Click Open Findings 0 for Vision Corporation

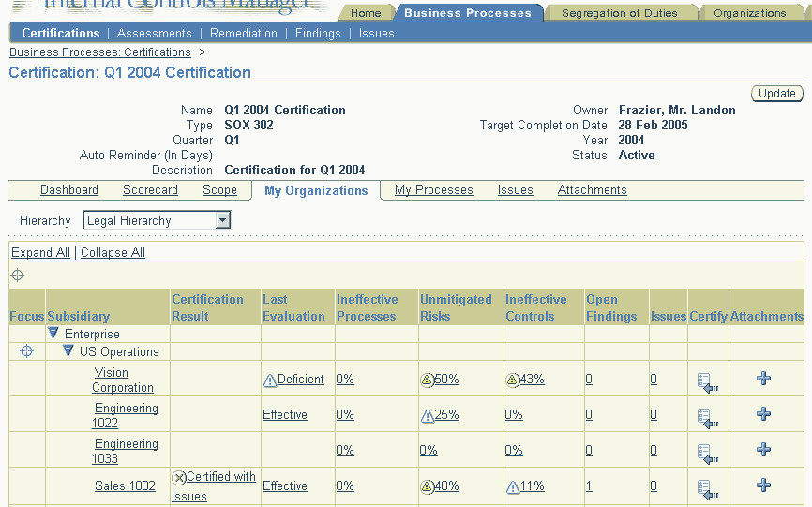click(x=589, y=380)
